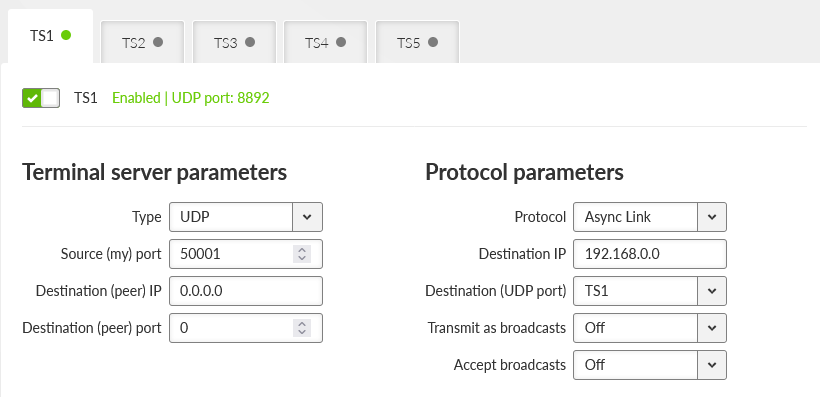Focus the Source (my) port field
Image resolution: width=820 pixels, height=397 pixels.
[231, 254]
